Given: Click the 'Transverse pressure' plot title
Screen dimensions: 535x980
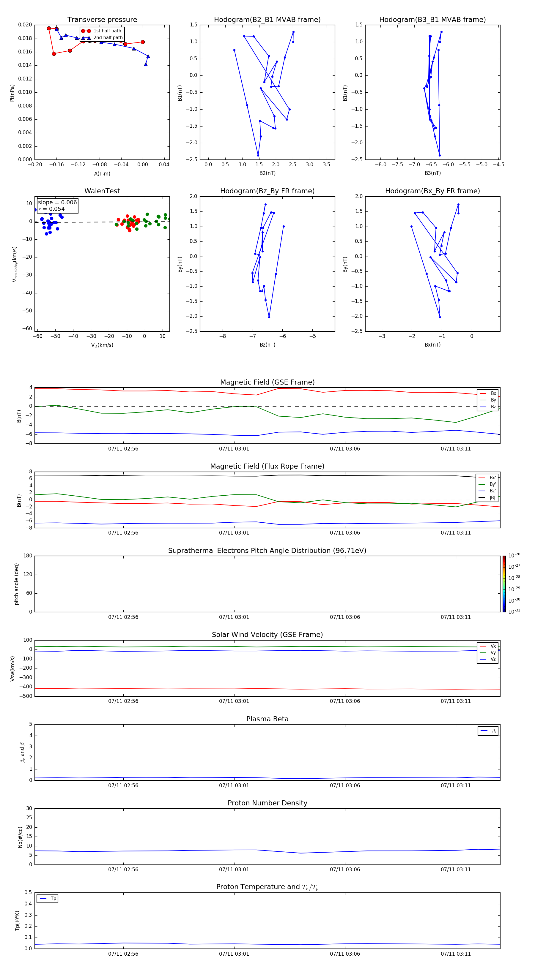Looking at the screenshot, I should coord(102,20).
